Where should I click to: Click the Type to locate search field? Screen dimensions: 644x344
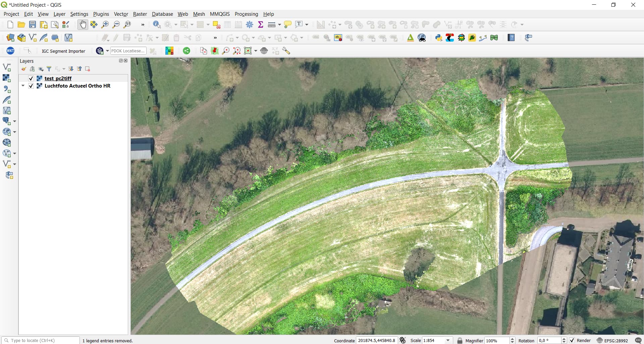point(40,340)
